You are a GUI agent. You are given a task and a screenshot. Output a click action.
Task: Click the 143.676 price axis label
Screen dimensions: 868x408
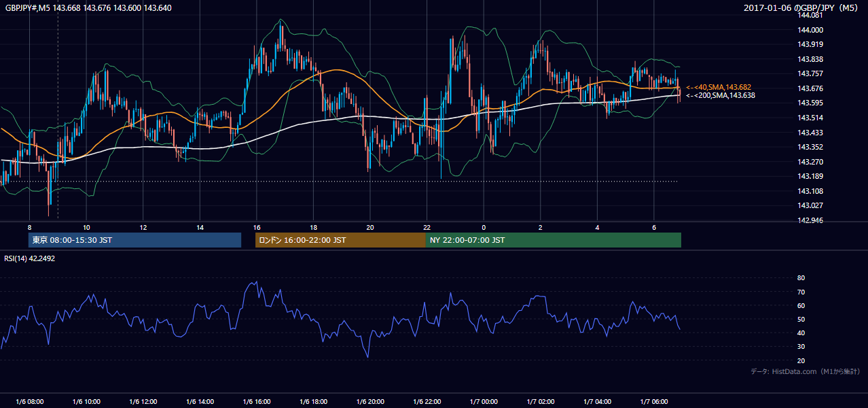tap(810, 88)
